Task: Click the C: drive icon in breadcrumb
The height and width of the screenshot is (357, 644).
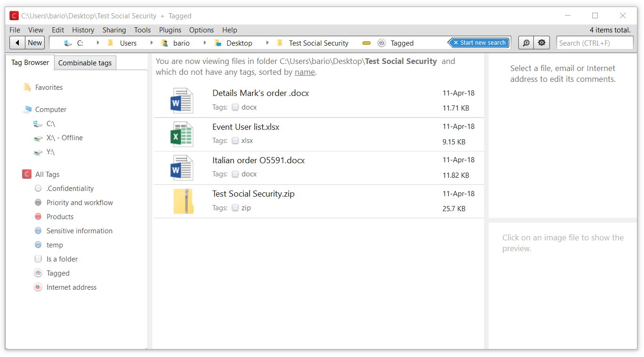Action: coord(69,43)
